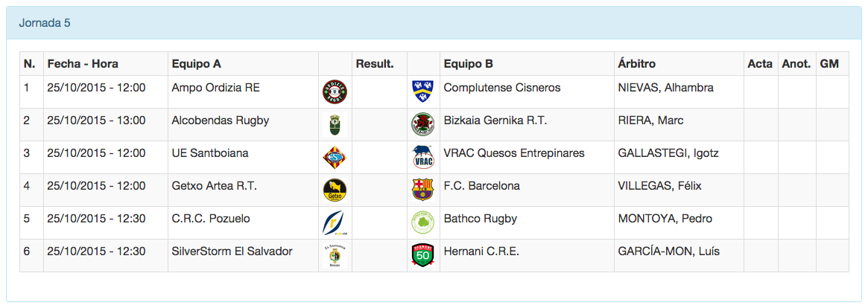The image size is (868, 308).
Task: Click the Ampo Ordizia RE team logo
Action: coord(334,92)
